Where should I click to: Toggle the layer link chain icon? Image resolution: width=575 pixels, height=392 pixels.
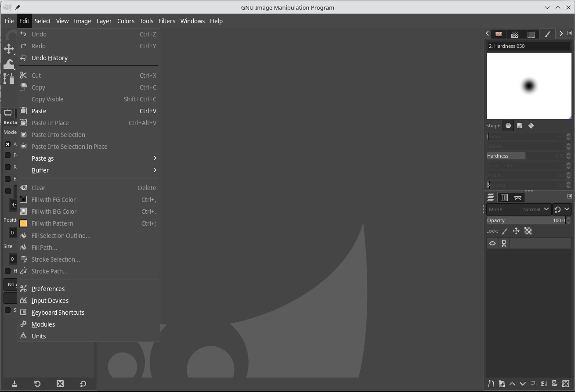[504, 243]
